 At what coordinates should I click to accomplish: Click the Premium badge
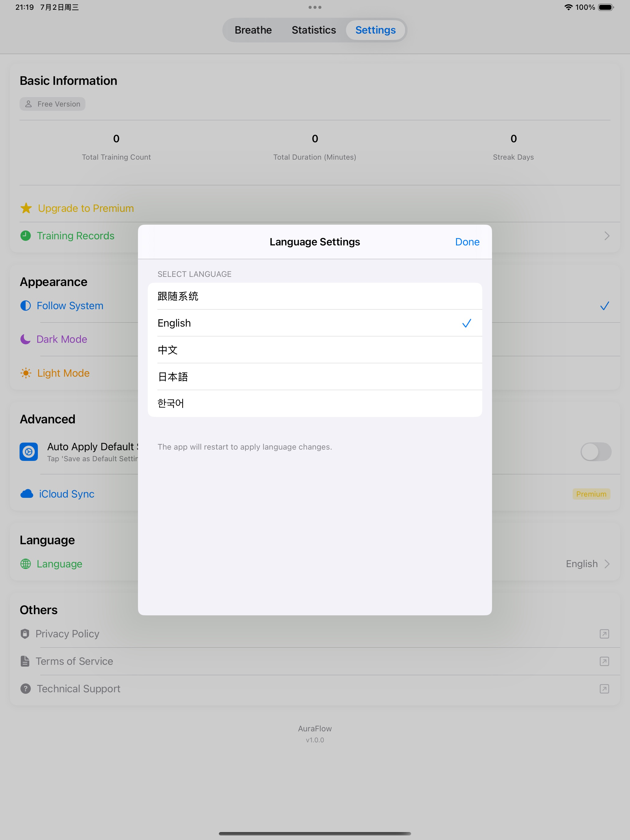pyautogui.click(x=591, y=494)
